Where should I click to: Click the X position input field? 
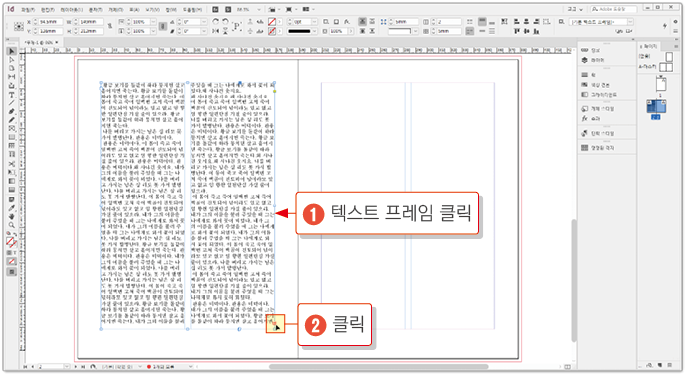51,21
